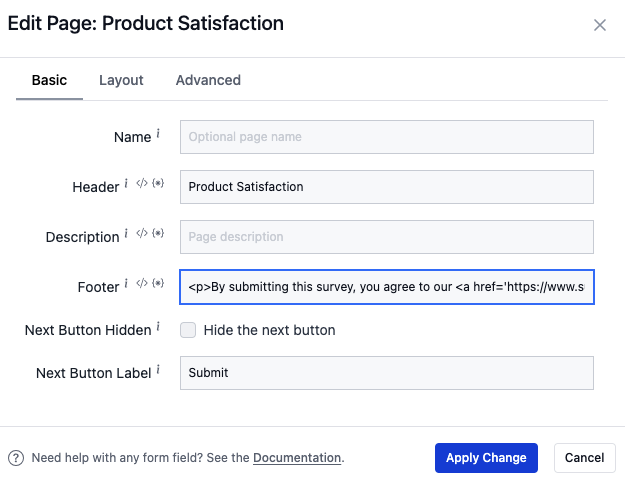Open the Advanced tab
Image resolution: width=625 pixels, height=483 pixels.
(x=208, y=80)
